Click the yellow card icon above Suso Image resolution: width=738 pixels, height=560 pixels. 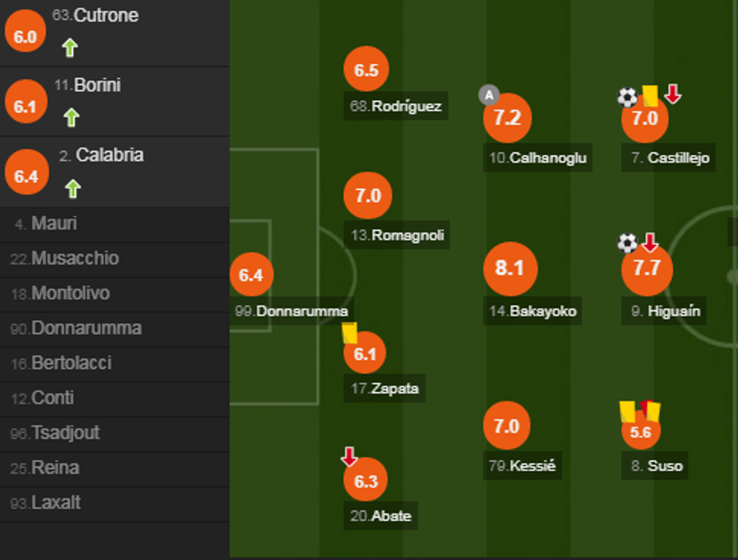click(628, 412)
